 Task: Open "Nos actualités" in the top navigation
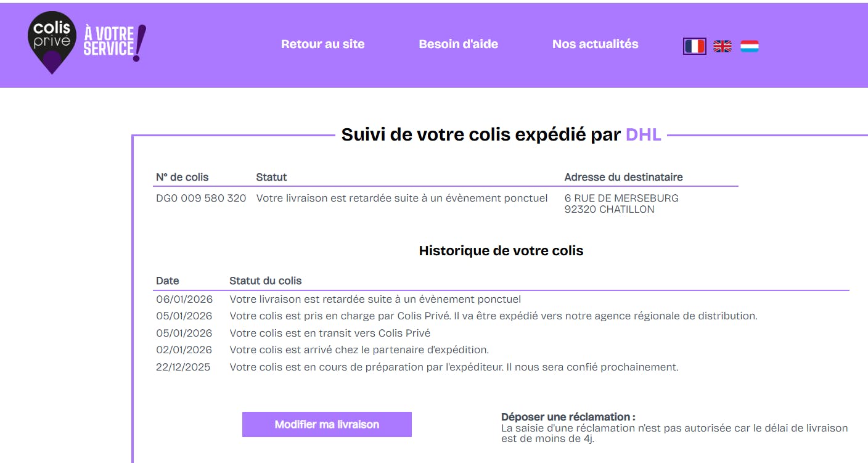(595, 44)
